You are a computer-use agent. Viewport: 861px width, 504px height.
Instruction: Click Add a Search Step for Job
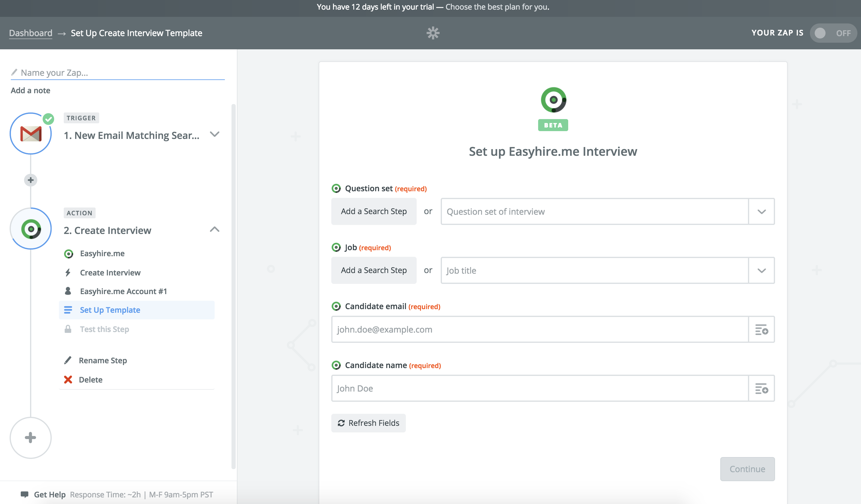click(x=373, y=270)
